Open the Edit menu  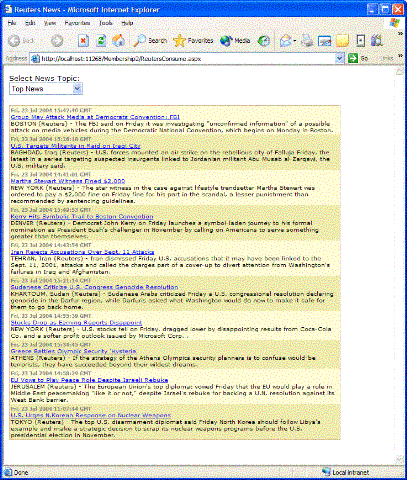[x=30, y=23]
